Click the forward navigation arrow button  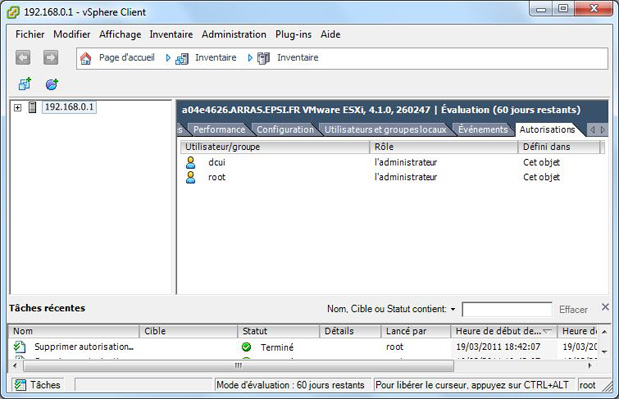tap(51, 58)
